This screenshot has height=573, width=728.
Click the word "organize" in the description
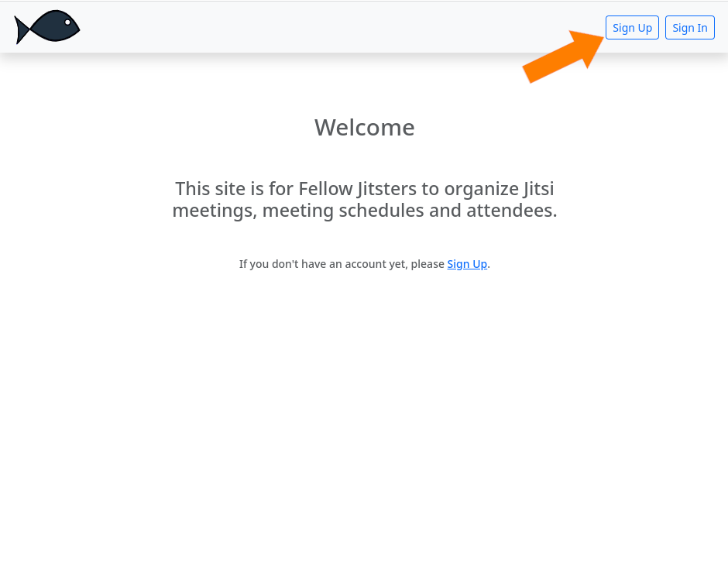tap(472, 189)
